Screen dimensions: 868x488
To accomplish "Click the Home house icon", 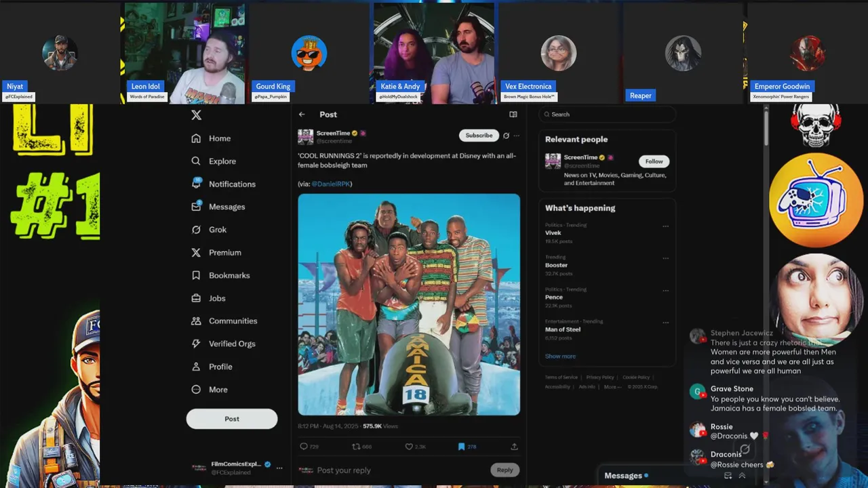I will point(196,138).
